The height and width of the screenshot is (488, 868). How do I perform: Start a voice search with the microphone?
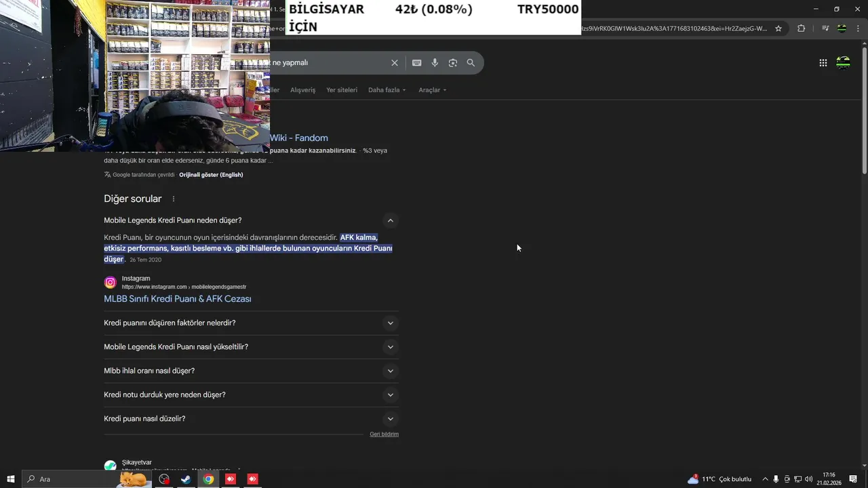coord(435,62)
